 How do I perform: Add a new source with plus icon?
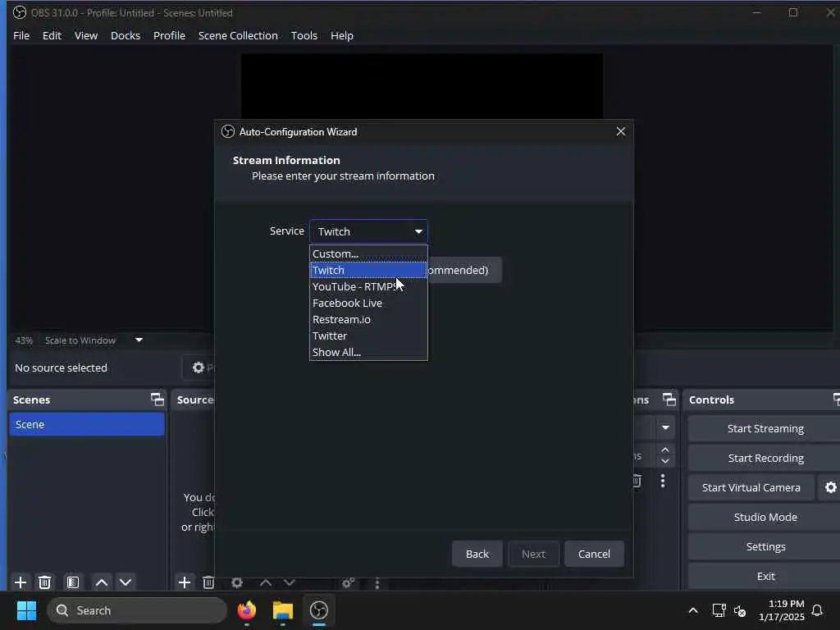click(x=185, y=582)
